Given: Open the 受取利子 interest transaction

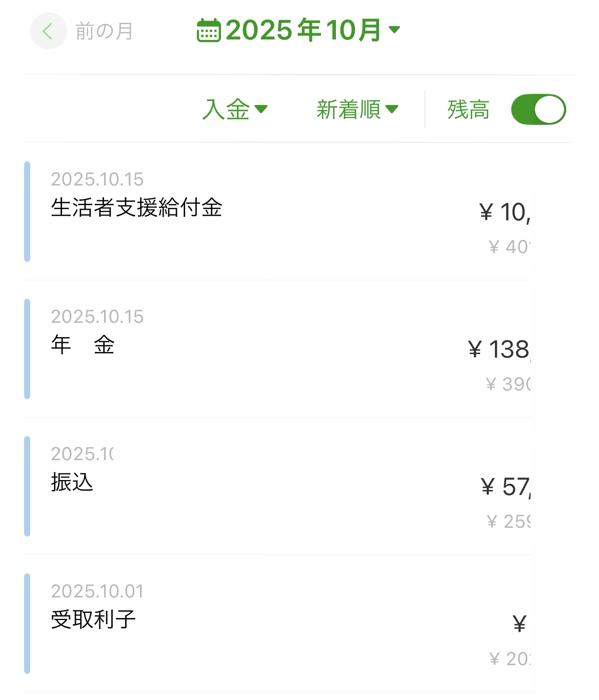Looking at the screenshot, I should [x=93, y=620].
